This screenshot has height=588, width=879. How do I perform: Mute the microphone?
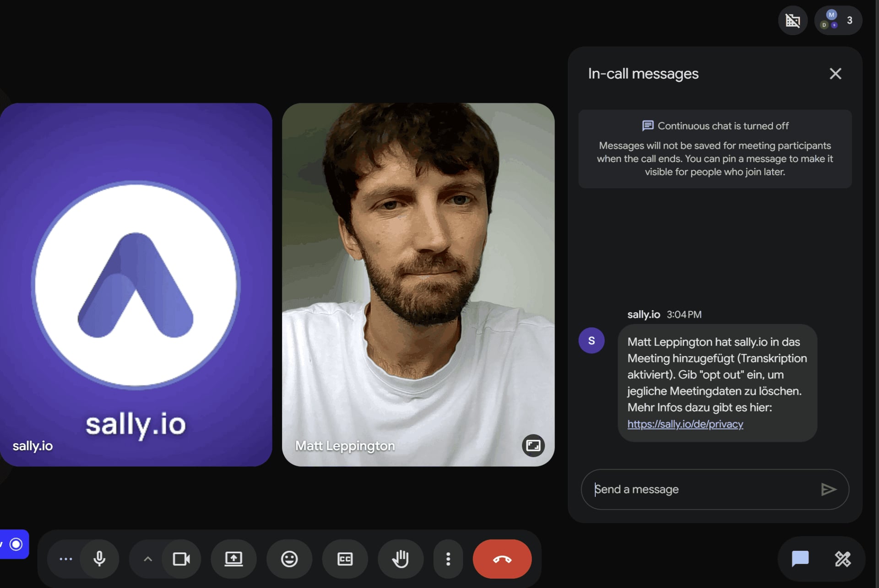click(x=99, y=559)
